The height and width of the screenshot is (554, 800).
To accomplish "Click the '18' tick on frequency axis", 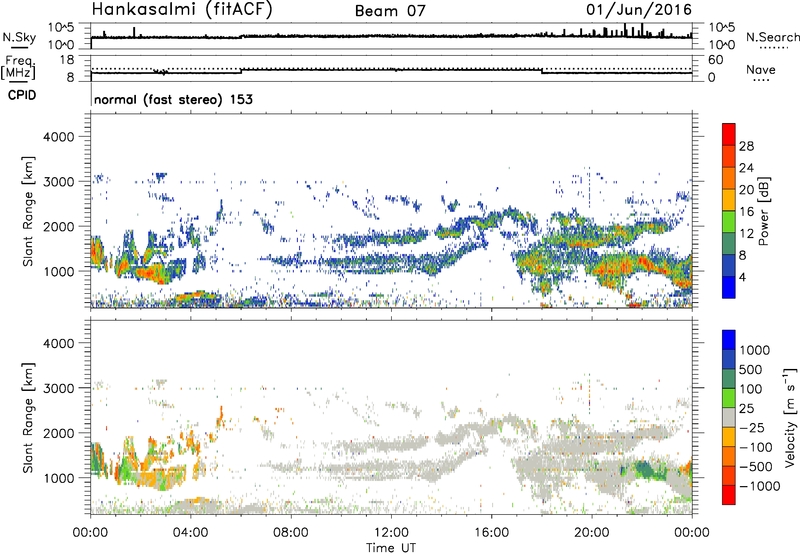I will (x=67, y=60).
